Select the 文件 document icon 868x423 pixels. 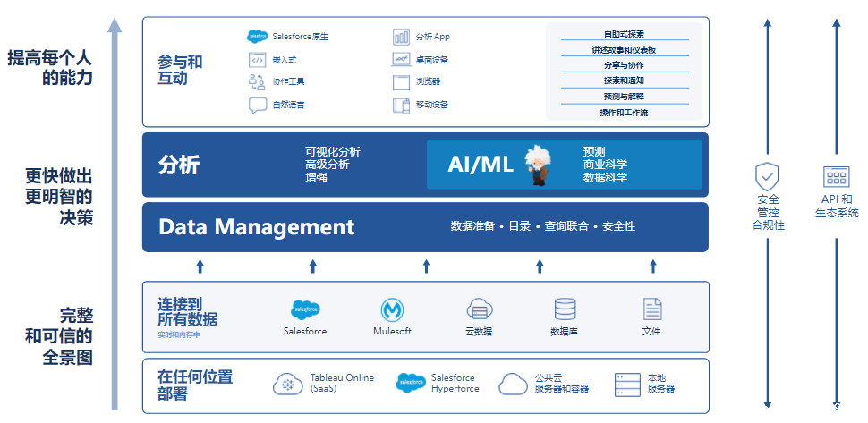(651, 309)
